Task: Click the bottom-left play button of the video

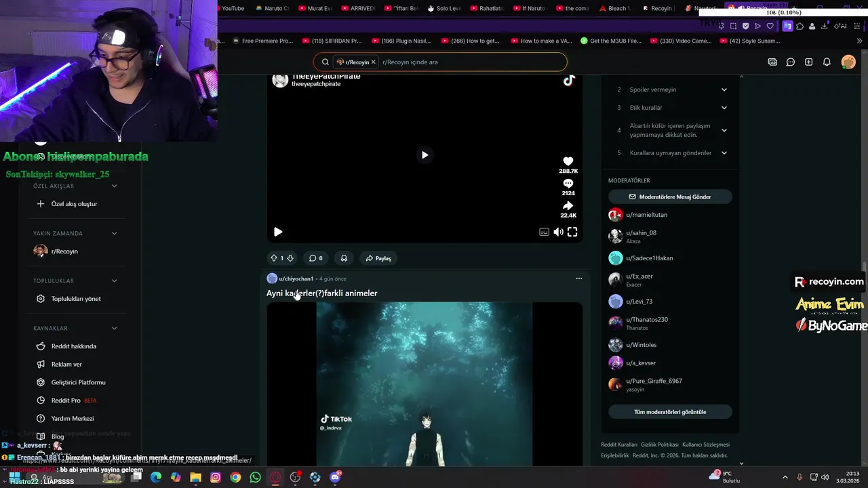Action: pyautogui.click(x=278, y=232)
